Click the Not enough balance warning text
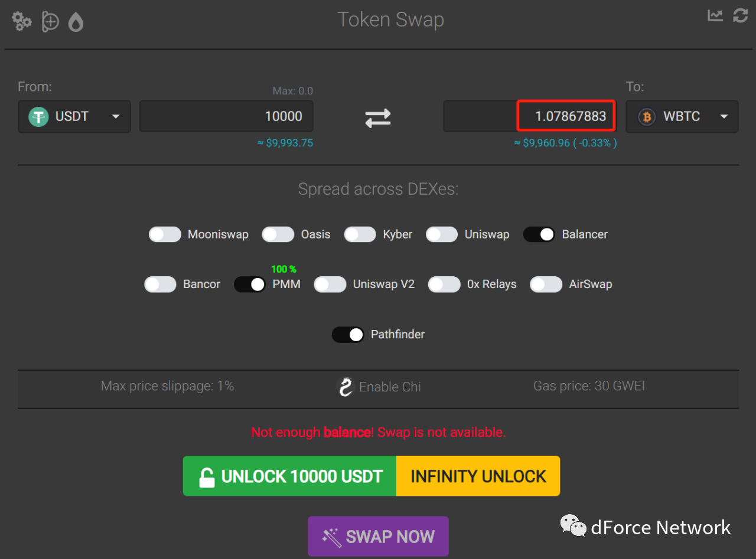Viewport: 756px width, 559px height. (378, 432)
